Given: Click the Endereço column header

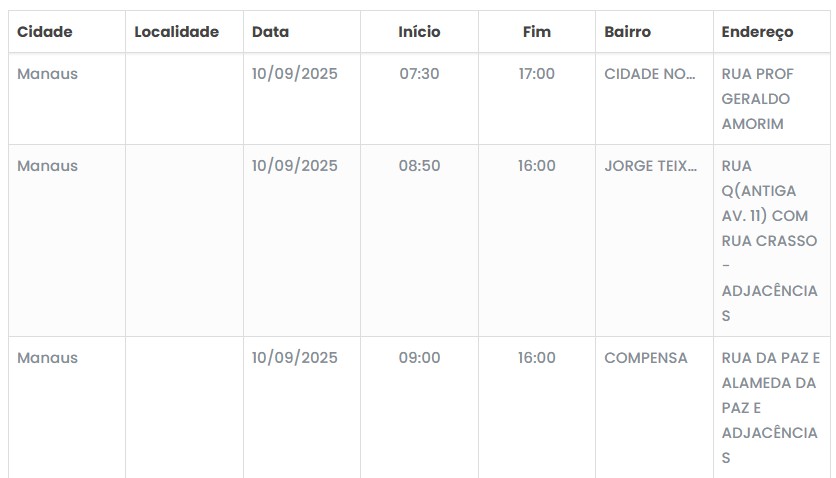Looking at the screenshot, I should (x=757, y=32).
